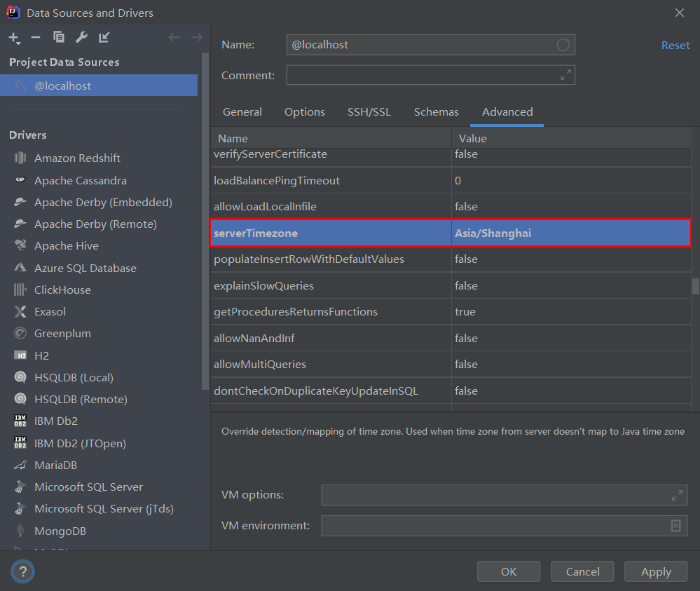The height and width of the screenshot is (591, 700).
Task: Click the MongoDB leaf icon
Action: (20, 530)
